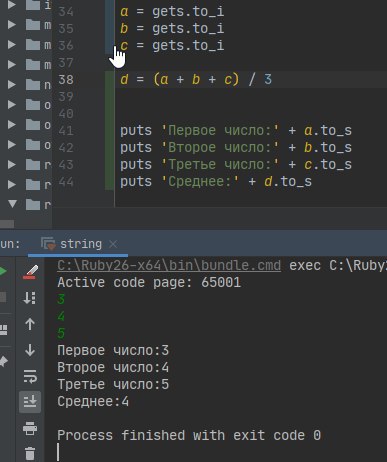
Task: Expand the 'n' folder arrow
Action: click(12, 84)
